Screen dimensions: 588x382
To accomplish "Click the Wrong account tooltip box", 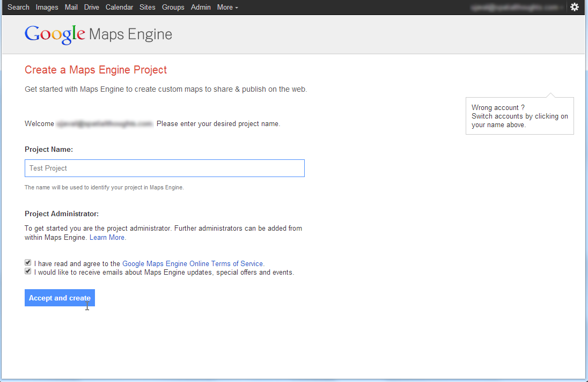I will [x=519, y=116].
